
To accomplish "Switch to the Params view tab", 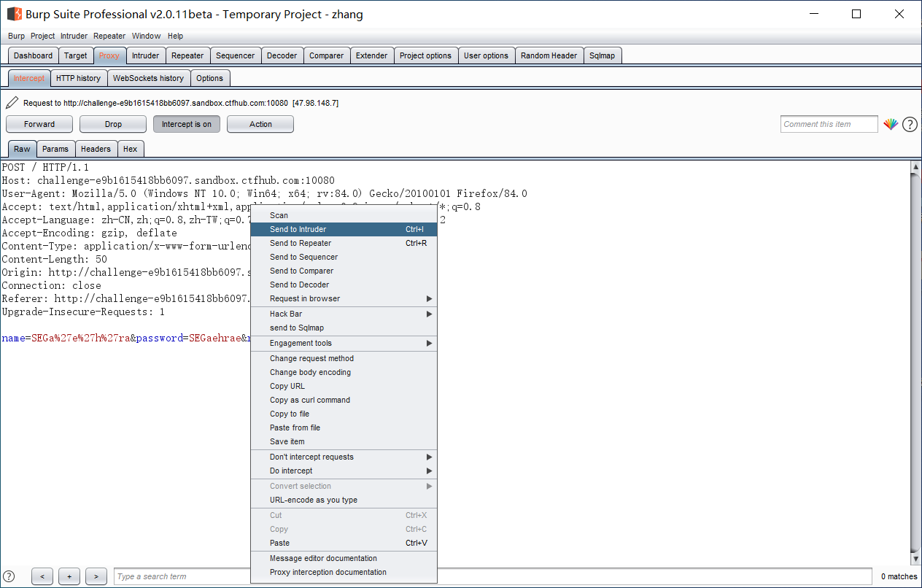I will (55, 149).
